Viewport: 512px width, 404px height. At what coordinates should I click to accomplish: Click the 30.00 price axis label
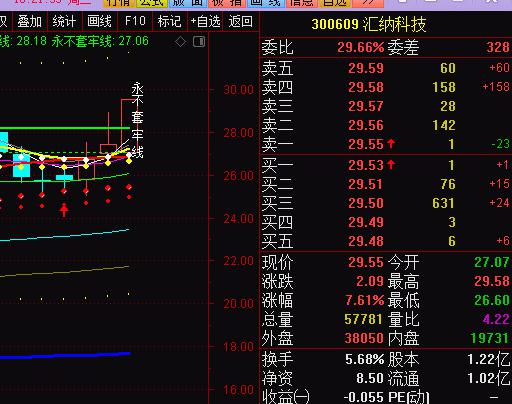pyautogui.click(x=239, y=90)
